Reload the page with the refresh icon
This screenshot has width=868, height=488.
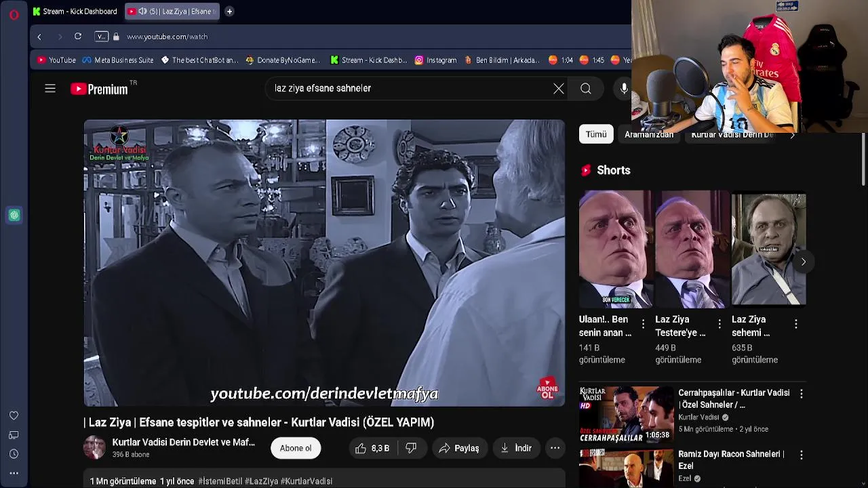coord(78,37)
